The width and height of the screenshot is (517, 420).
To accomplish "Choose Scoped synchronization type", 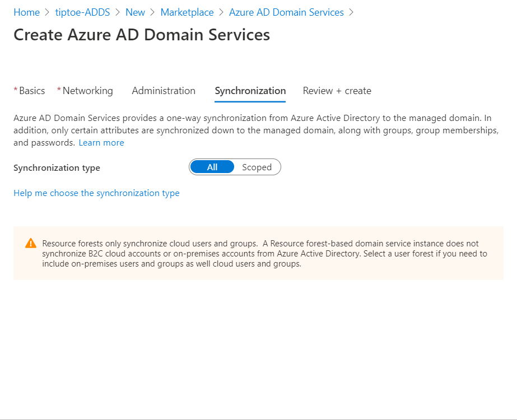I will coord(257,167).
